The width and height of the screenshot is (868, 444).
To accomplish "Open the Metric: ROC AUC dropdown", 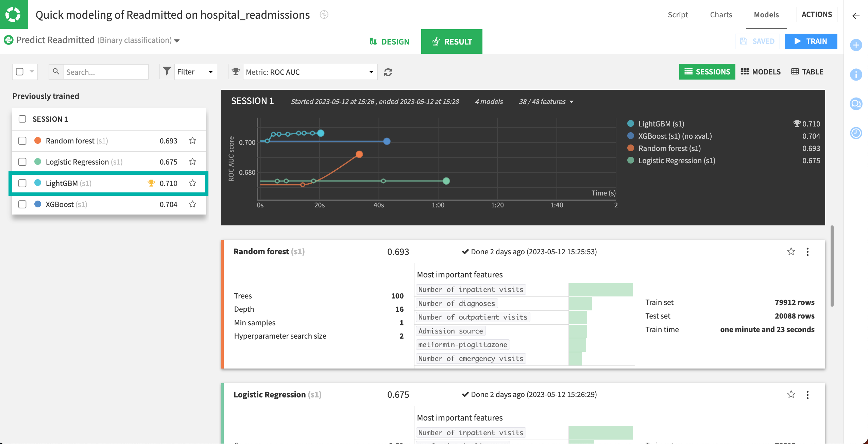I will 309,72.
